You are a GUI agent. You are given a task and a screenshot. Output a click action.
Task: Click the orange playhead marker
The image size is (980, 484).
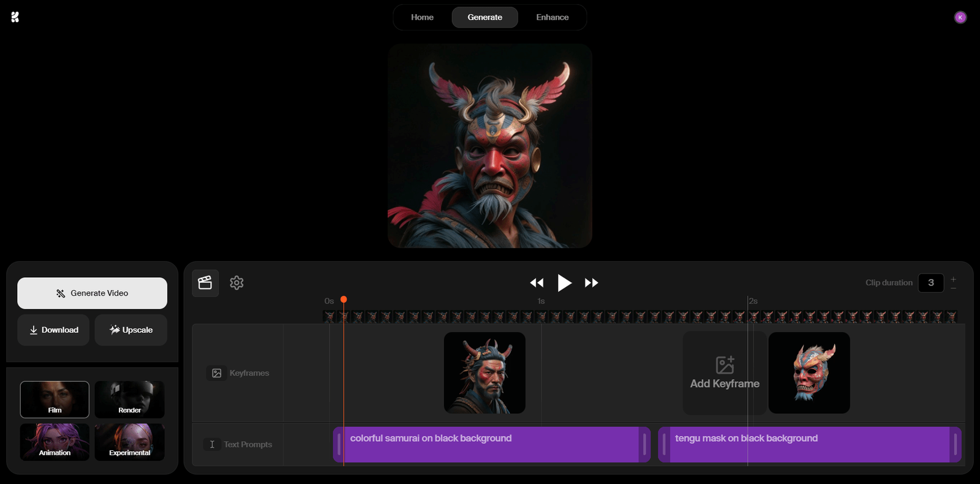tap(344, 299)
